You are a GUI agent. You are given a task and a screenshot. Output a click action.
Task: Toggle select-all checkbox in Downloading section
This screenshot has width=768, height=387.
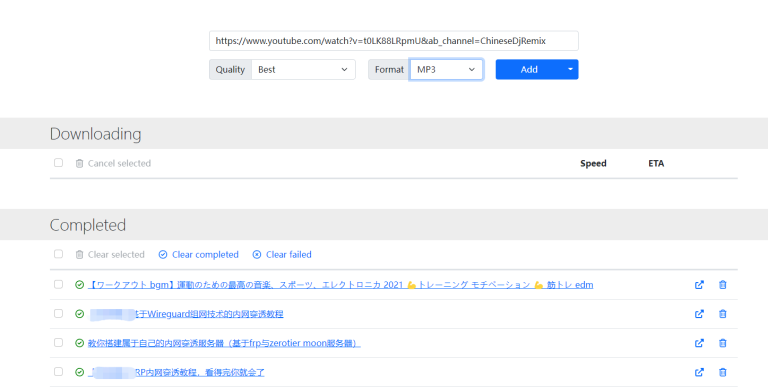(58, 163)
